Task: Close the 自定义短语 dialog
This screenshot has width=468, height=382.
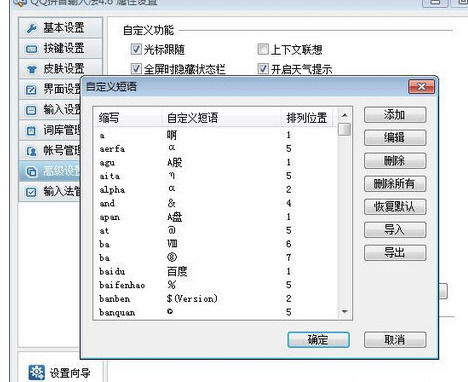Action: pyautogui.click(x=422, y=87)
